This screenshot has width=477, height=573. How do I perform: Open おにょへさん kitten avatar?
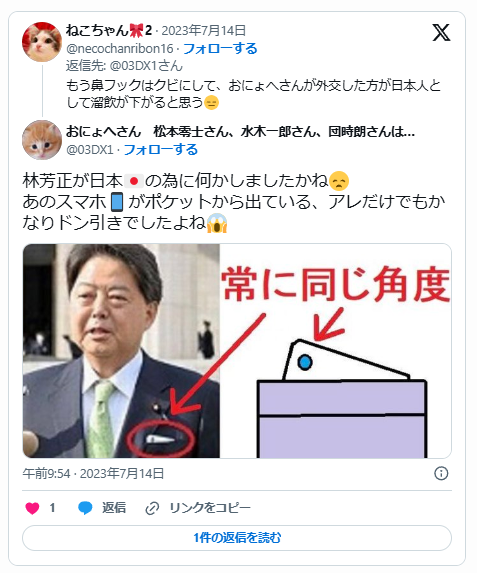(42, 140)
